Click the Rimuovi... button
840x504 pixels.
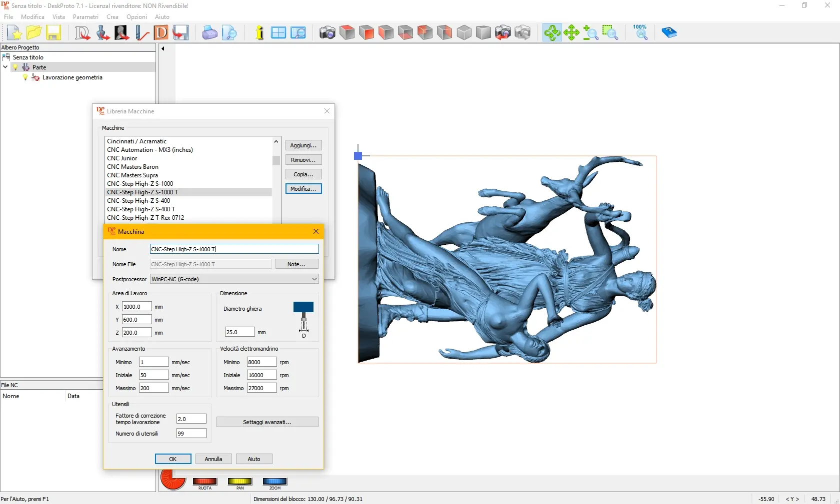[303, 160]
